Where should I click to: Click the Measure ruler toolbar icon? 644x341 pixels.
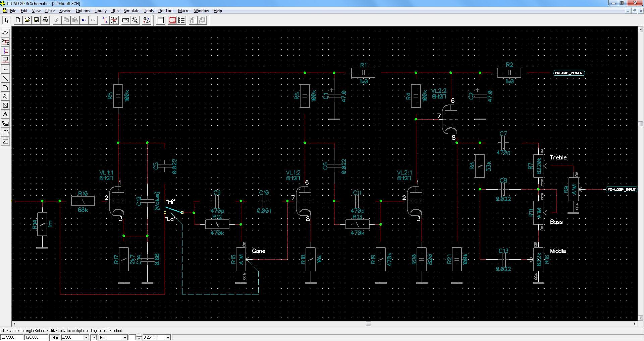click(x=125, y=20)
